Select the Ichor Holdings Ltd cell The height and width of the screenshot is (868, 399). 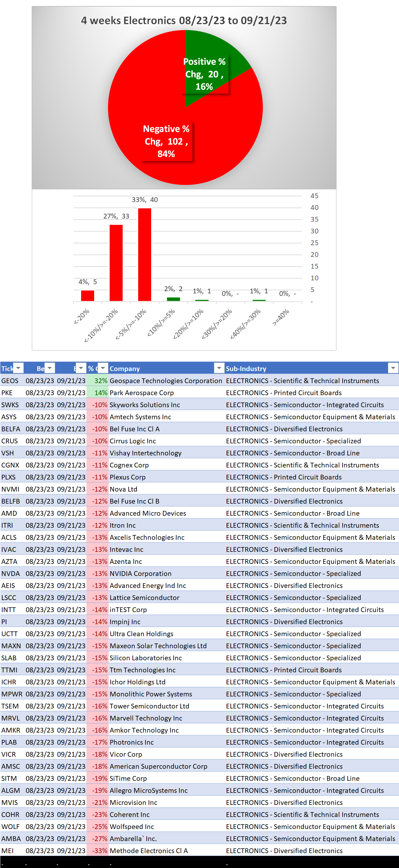(166, 682)
